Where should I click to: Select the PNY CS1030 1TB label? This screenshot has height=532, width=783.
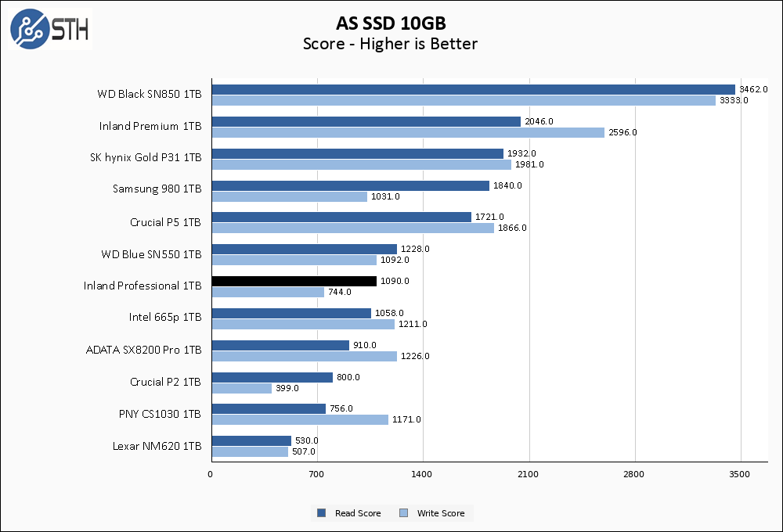[160, 414]
